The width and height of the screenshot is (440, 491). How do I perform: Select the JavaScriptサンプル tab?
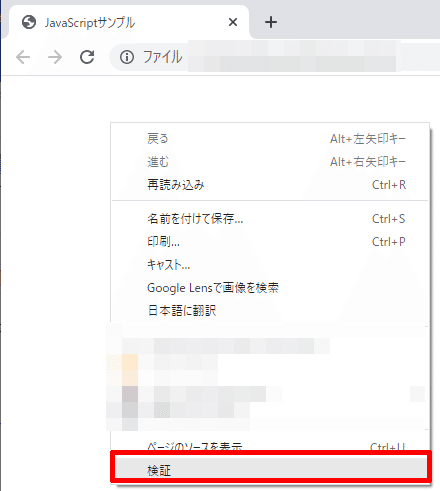click(x=128, y=22)
